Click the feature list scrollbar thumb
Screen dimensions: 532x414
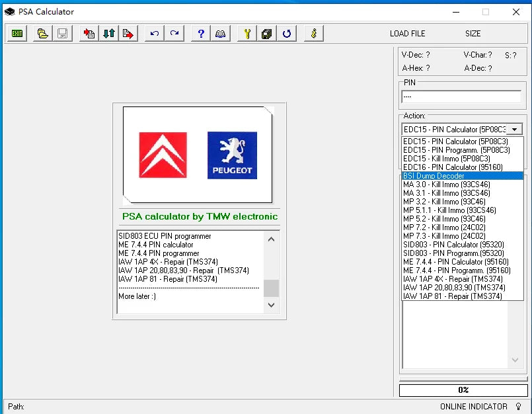tap(271, 288)
